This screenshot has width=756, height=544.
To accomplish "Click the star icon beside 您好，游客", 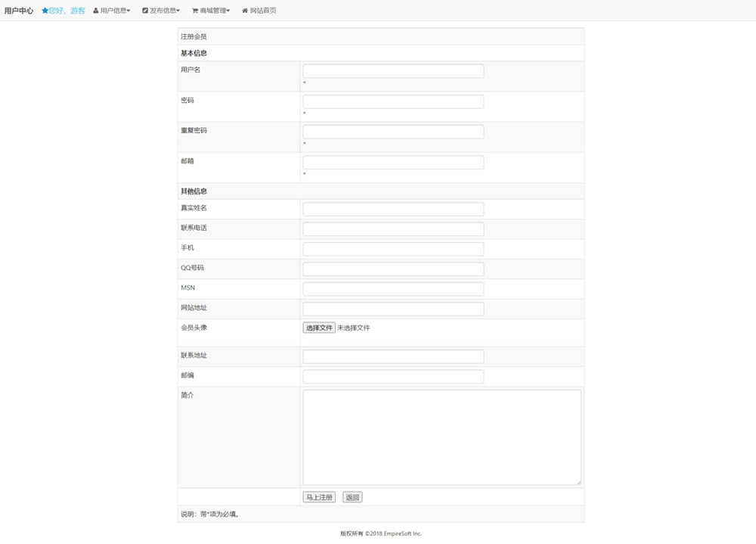I will 45,11.
